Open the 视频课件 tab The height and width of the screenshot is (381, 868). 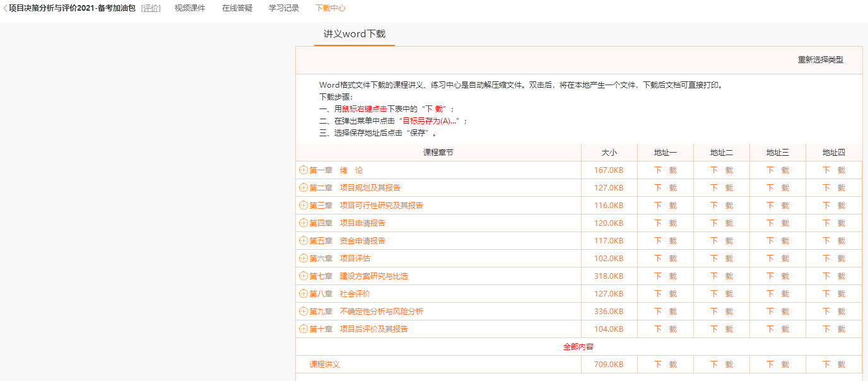pyautogui.click(x=190, y=8)
